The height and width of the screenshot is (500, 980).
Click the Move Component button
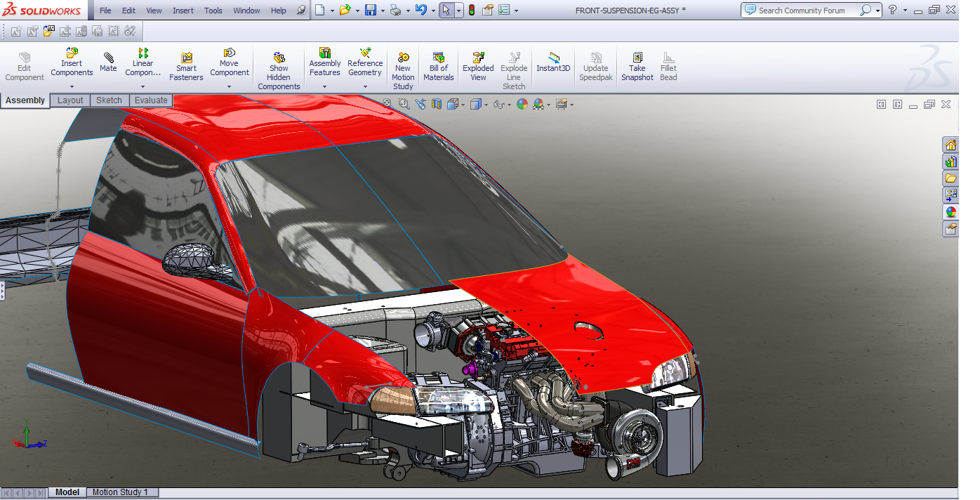point(230,63)
